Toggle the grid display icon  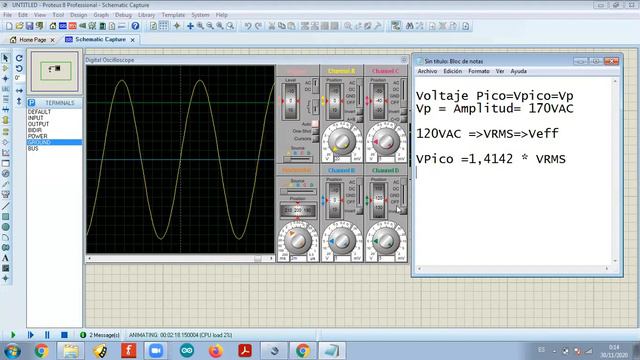163,26
